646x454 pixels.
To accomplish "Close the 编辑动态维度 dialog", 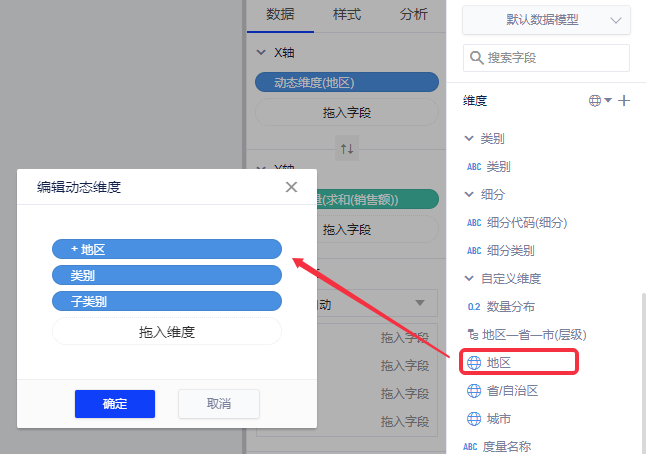I will pos(291,187).
